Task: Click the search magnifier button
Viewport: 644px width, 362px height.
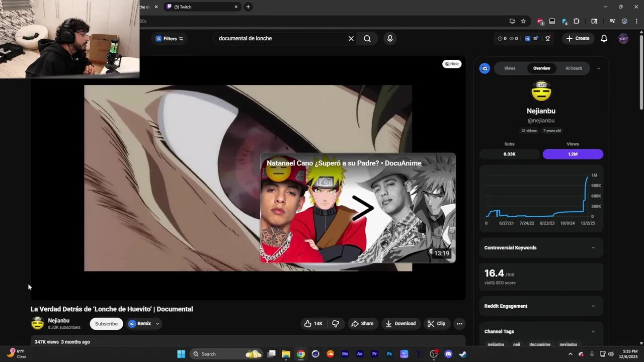Action: coord(367,39)
